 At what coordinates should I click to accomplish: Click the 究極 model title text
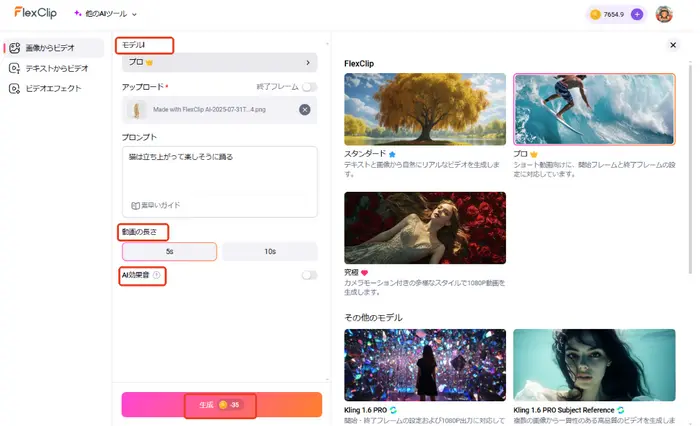351,272
